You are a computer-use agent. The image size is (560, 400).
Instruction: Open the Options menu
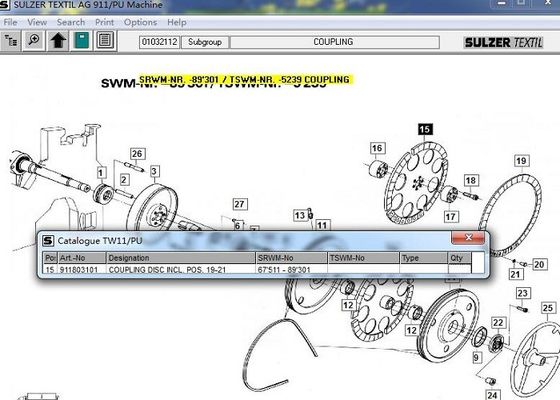click(x=140, y=22)
